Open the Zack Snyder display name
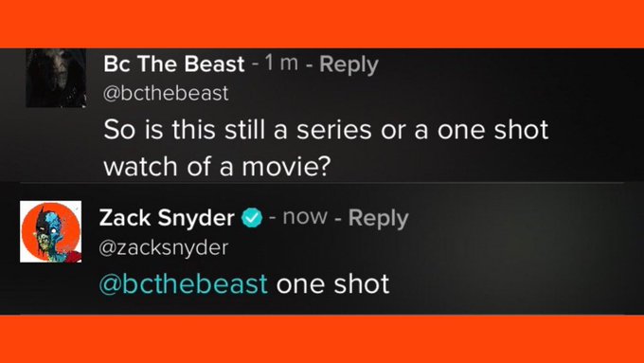644x363 pixels. click(167, 217)
